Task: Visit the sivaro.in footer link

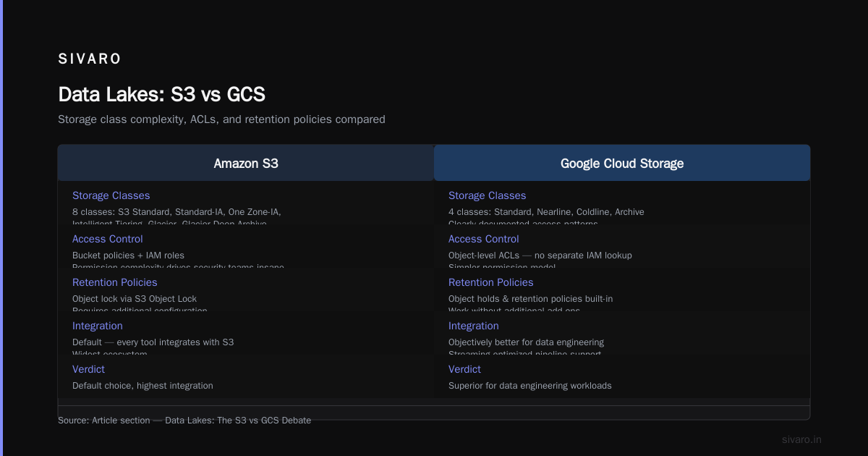Action: click(x=802, y=439)
